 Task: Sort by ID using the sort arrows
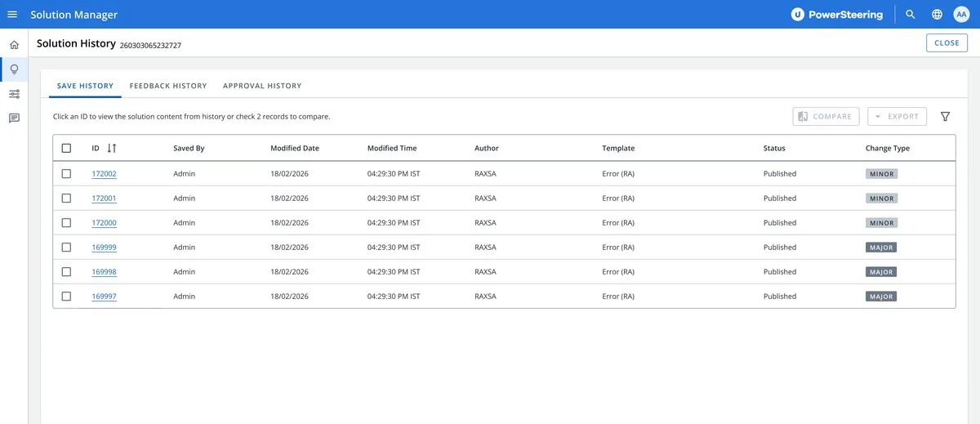112,149
